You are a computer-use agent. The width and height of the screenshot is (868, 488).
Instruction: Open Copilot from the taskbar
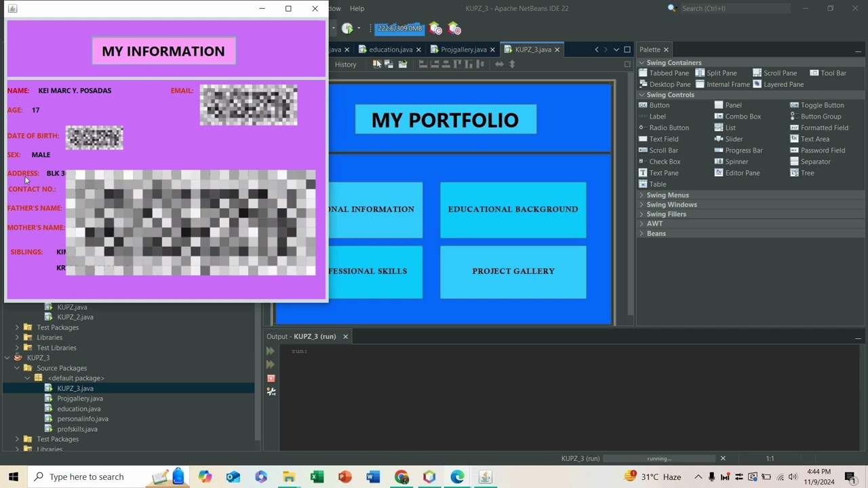coord(205,476)
